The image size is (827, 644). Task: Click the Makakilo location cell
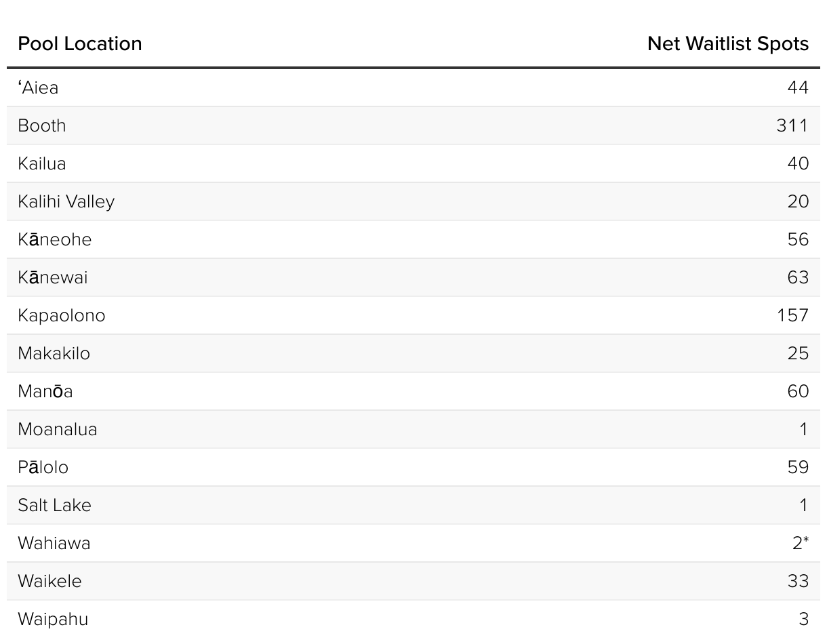pyautogui.click(x=54, y=353)
